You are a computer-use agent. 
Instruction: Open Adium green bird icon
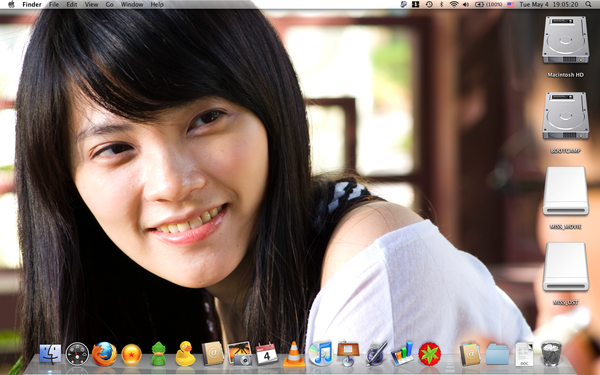coord(158,354)
